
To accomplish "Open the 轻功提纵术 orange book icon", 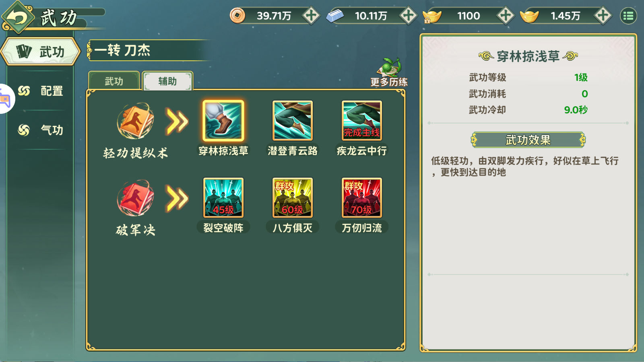I will tap(136, 121).
